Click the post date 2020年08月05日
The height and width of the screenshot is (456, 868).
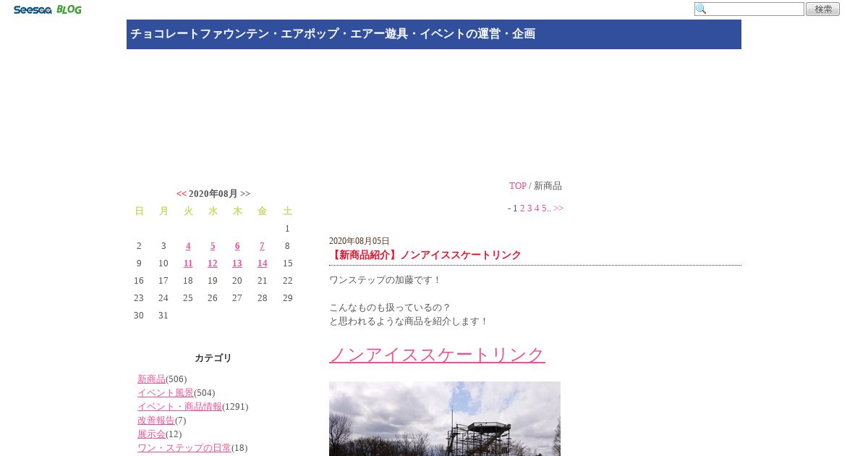pos(359,241)
